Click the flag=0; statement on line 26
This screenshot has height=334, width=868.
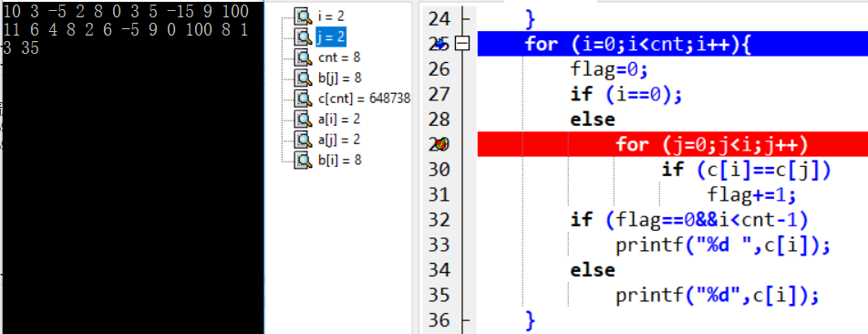tap(609, 69)
